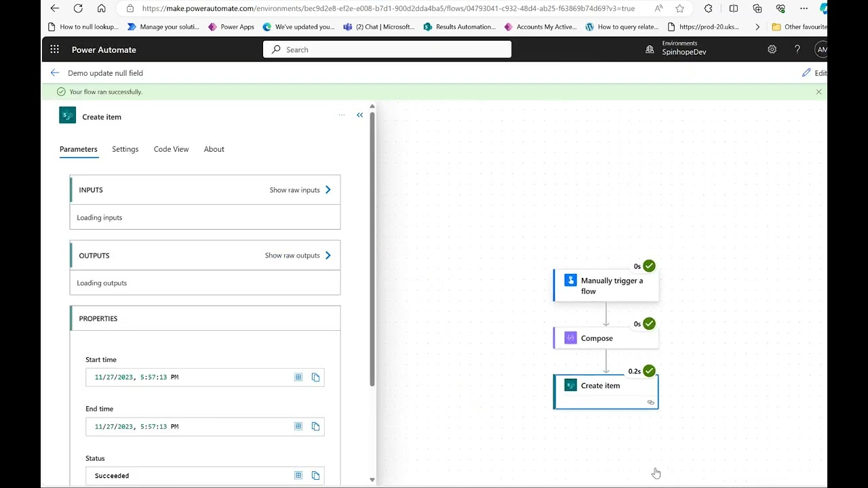Go back from Demo update null field
868x488 pixels.
tap(55, 73)
